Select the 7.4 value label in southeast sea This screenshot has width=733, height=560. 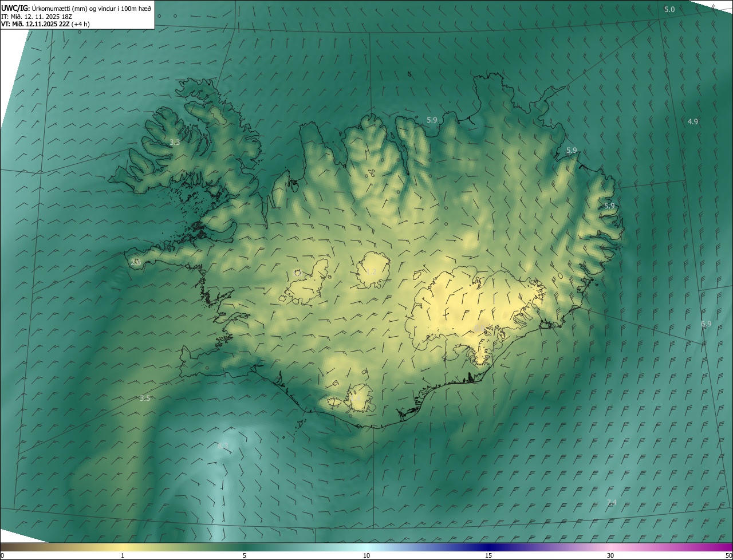pyautogui.click(x=612, y=502)
